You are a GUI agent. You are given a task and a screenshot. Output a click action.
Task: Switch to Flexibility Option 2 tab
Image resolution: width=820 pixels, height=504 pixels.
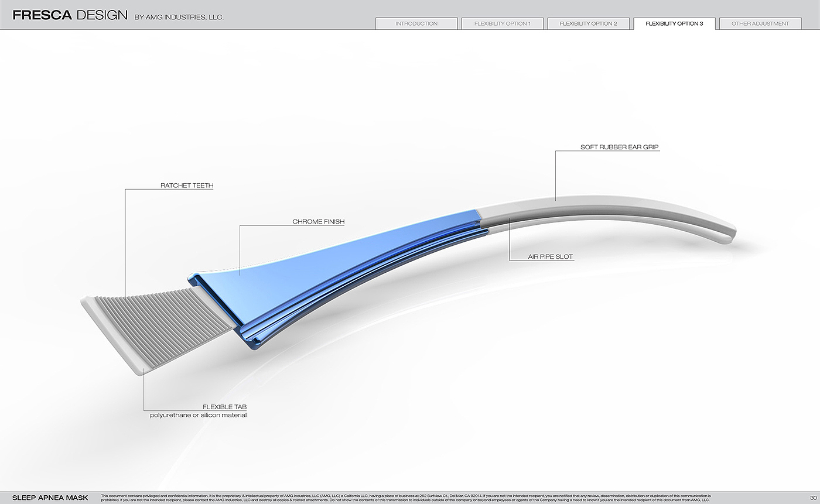click(x=588, y=24)
